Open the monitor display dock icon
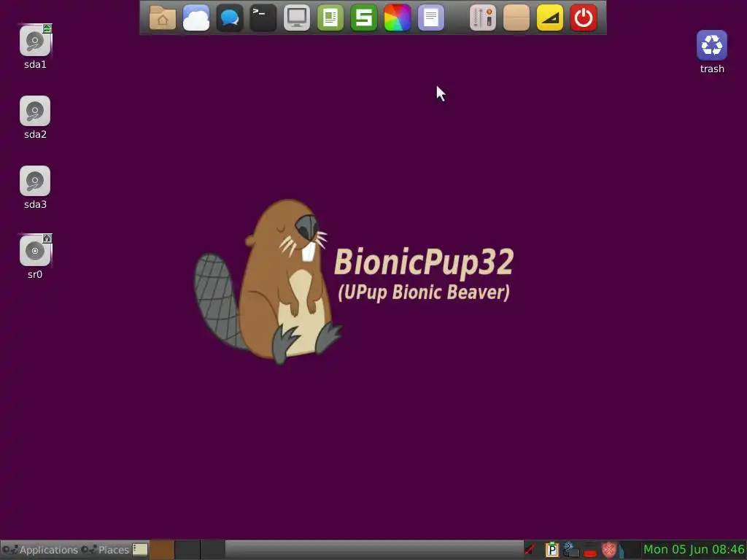 297,18
